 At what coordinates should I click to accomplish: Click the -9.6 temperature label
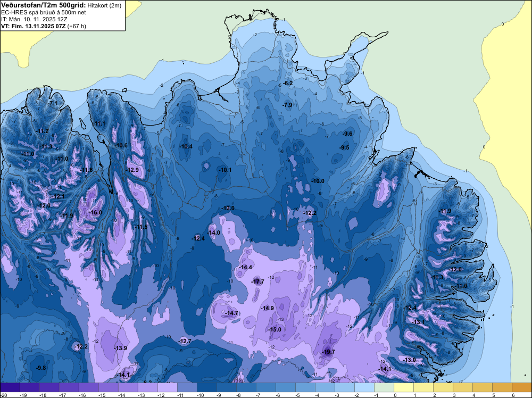click(347, 134)
